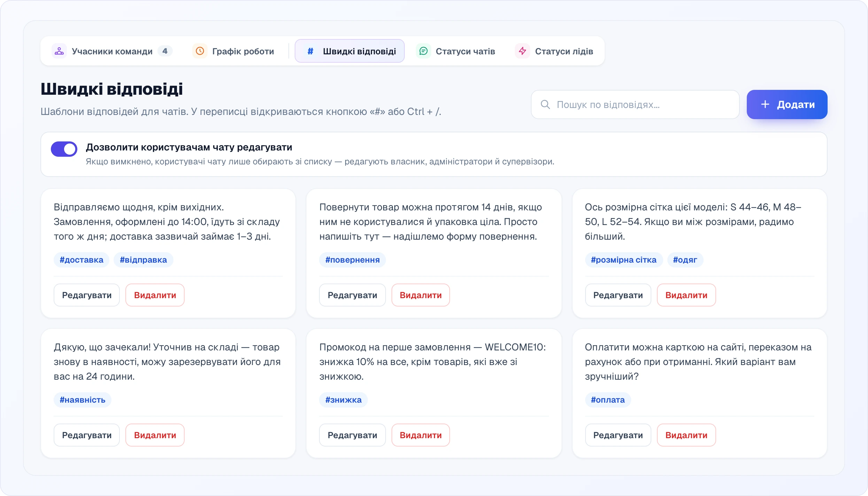This screenshot has width=868, height=496.
Task: Go to the Статуси лідів tab
Action: [x=554, y=51]
